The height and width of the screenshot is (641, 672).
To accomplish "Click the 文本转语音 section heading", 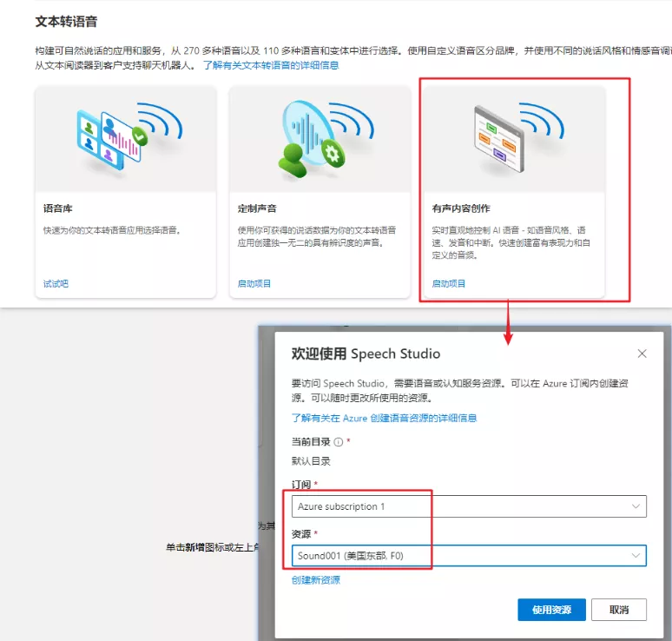I will [x=67, y=22].
